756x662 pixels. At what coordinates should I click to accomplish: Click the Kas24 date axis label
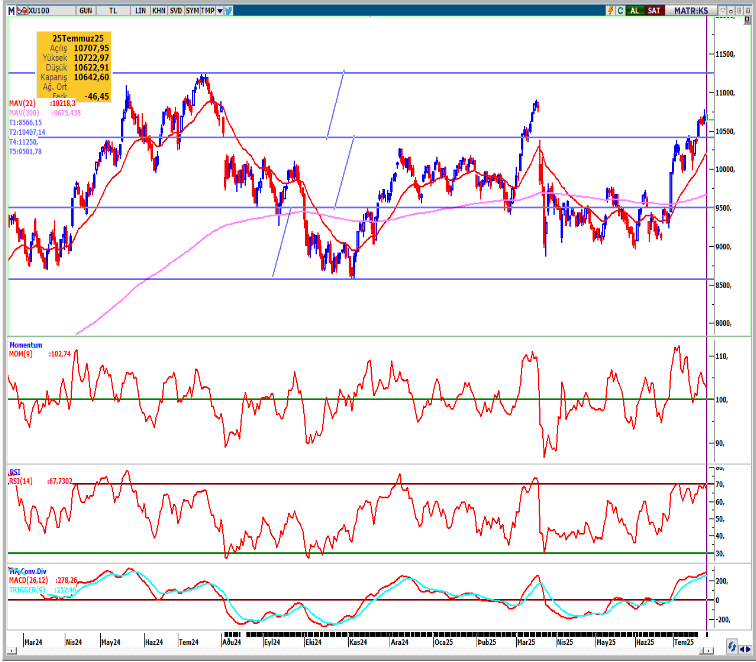[x=358, y=642]
